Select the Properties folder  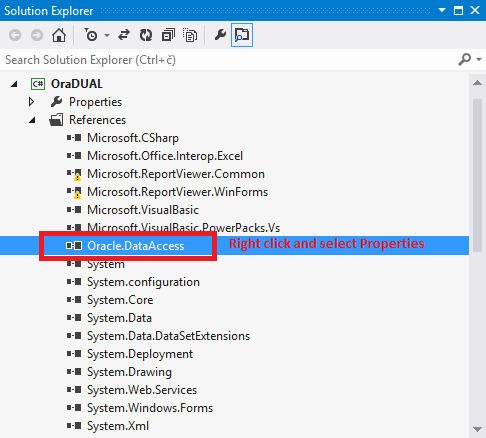[x=95, y=102]
